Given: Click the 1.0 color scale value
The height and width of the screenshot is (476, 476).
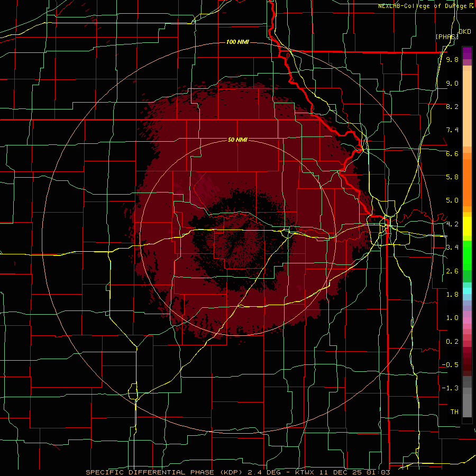Looking at the screenshot, I should pyautogui.click(x=452, y=318).
